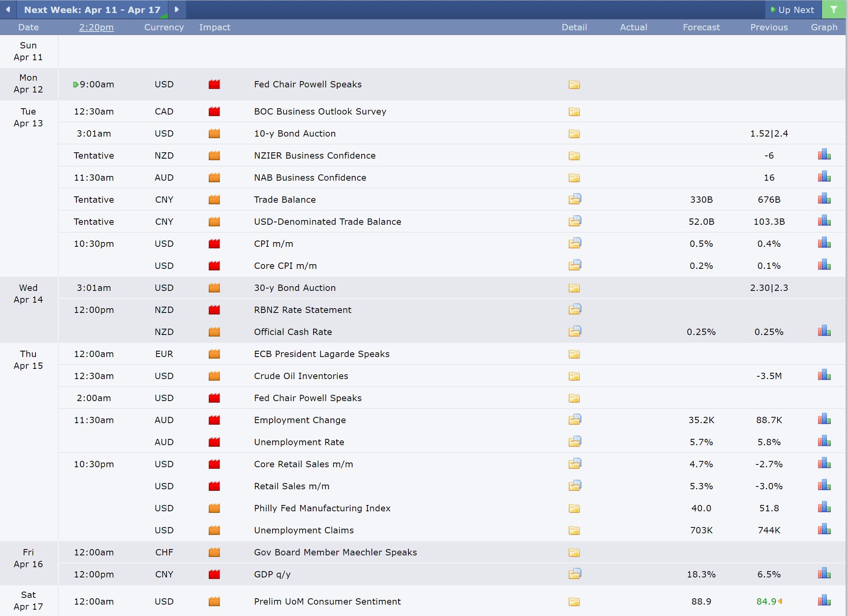848x616 pixels.
Task: Click the orange impact icon for 30-y Bond Auction
Action: point(214,288)
